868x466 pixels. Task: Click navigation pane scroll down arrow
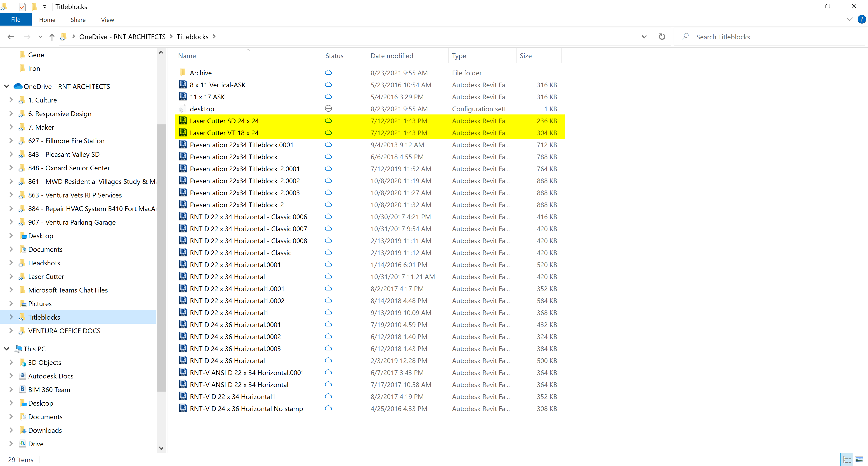pyautogui.click(x=161, y=448)
